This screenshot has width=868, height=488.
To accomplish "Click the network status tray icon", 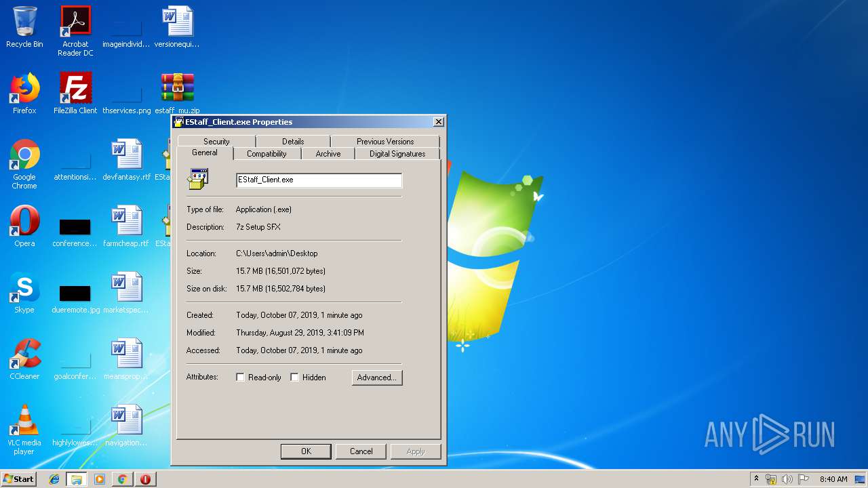I will (771, 479).
